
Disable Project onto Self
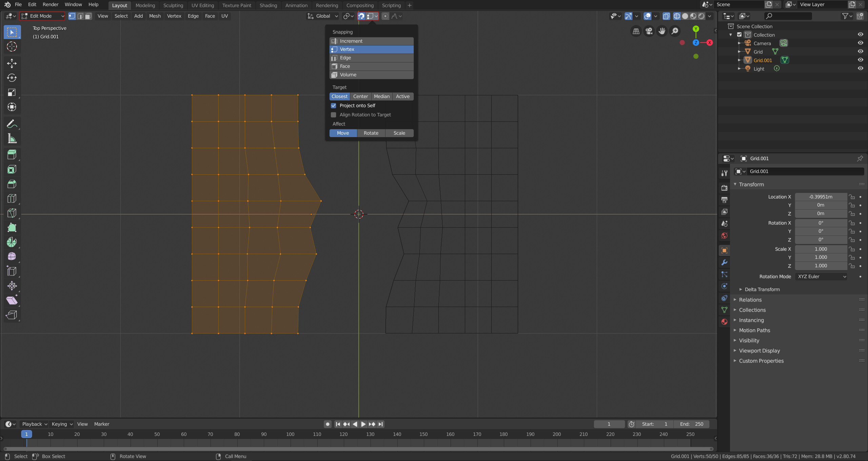(x=334, y=105)
